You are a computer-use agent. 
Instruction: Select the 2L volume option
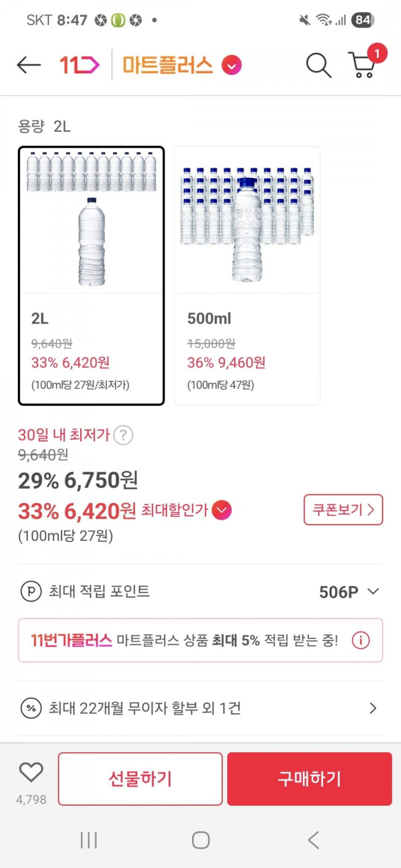pyautogui.click(x=91, y=276)
